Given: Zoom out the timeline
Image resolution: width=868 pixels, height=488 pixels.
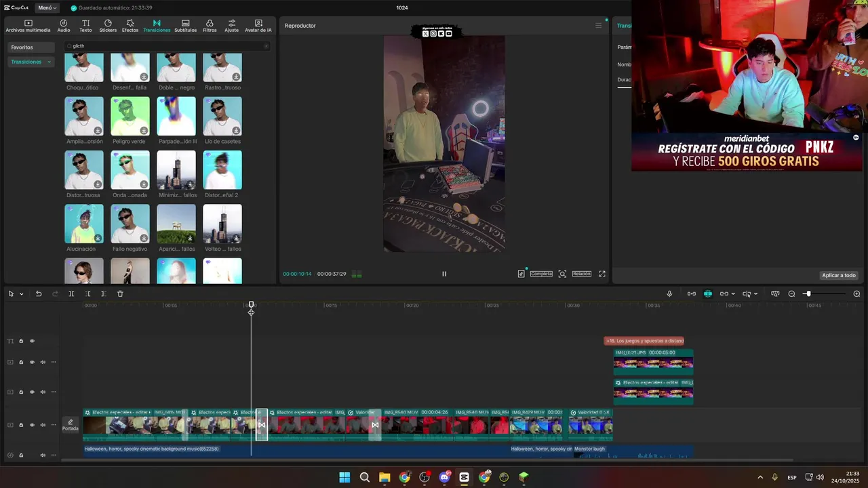Looking at the screenshot, I should (791, 293).
